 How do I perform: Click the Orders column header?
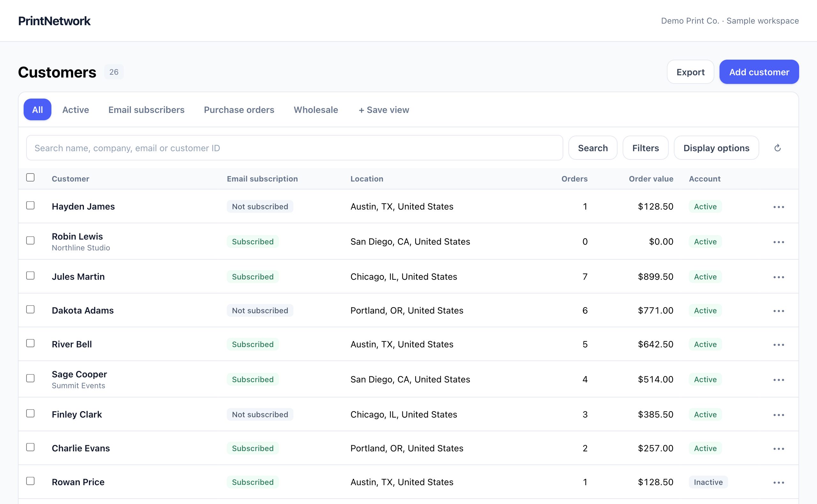pos(574,179)
